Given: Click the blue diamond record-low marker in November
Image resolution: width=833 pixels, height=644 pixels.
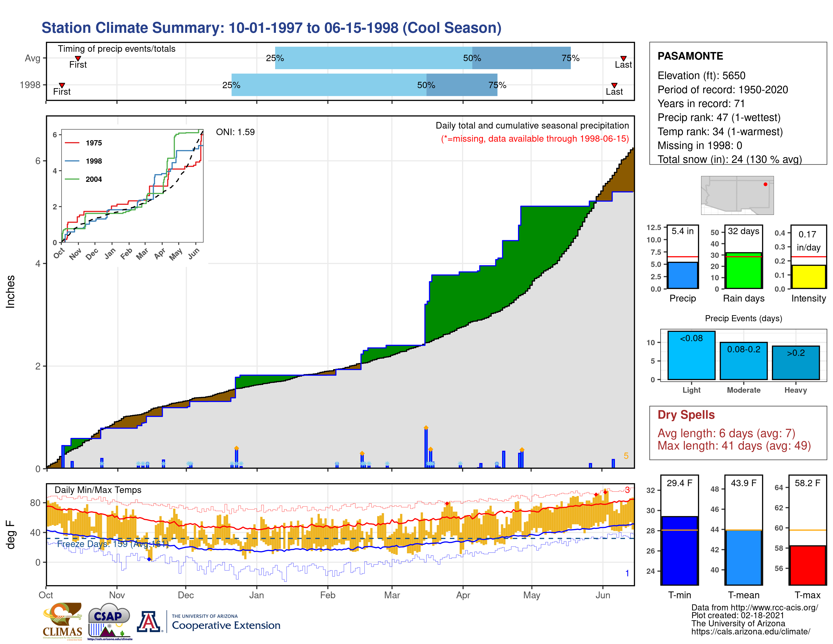Looking at the screenshot, I should coord(149,559).
